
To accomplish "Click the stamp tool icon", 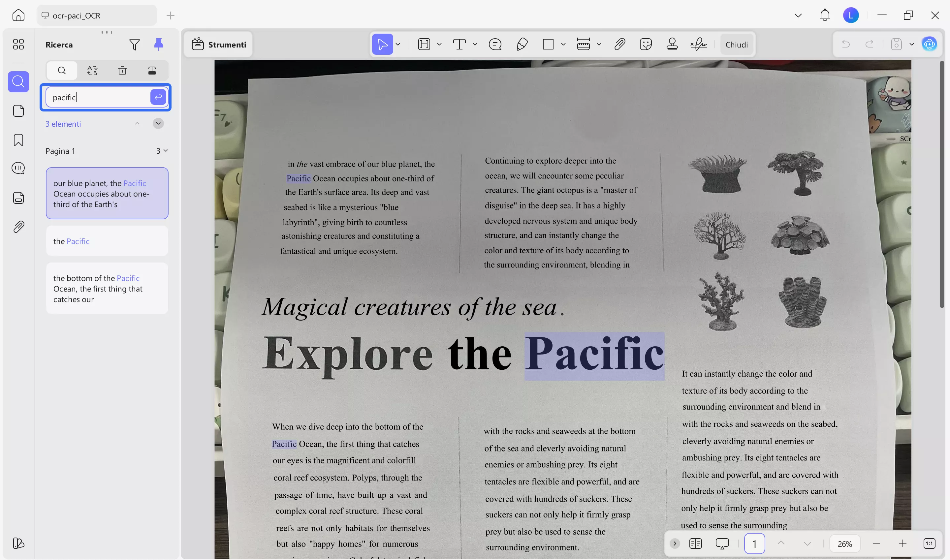I will [672, 45].
